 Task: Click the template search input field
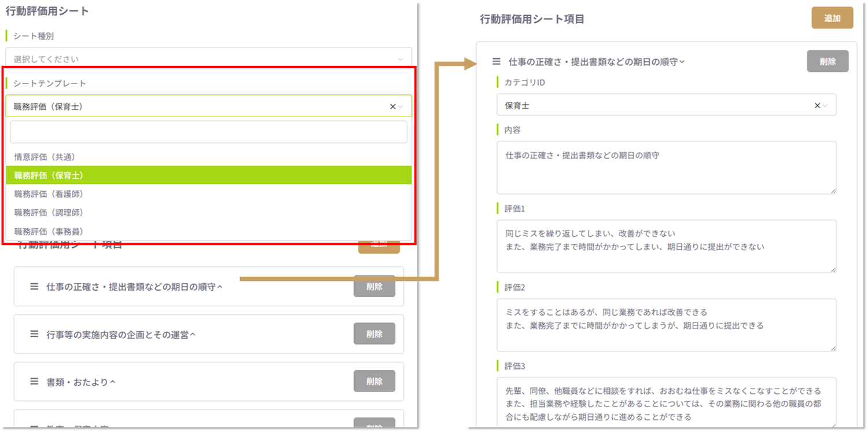[208, 132]
